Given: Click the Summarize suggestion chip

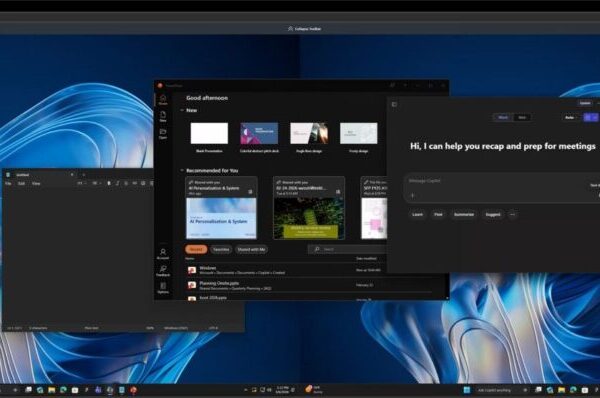Looking at the screenshot, I should (x=464, y=214).
